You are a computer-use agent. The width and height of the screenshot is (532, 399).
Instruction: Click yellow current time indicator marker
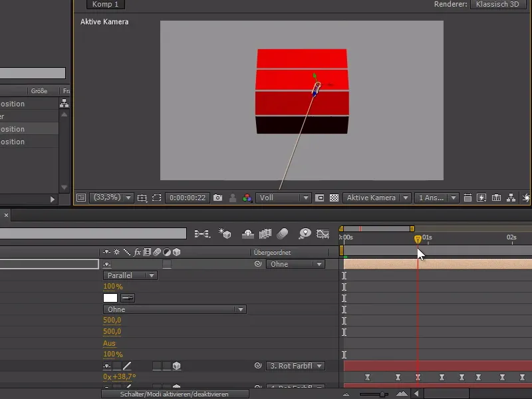click(x=418, y=239)
